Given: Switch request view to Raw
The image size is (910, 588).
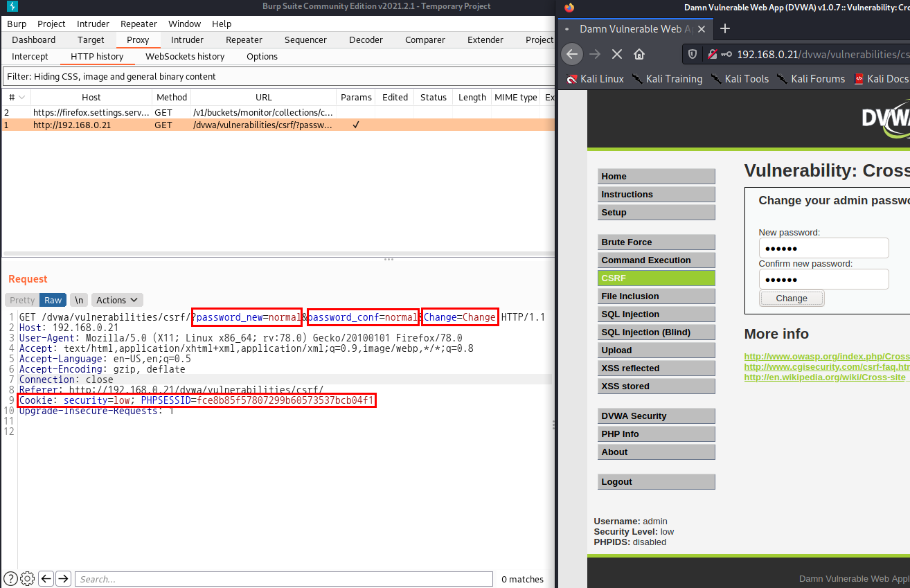Looking at the screenshot, I should 53,300.
